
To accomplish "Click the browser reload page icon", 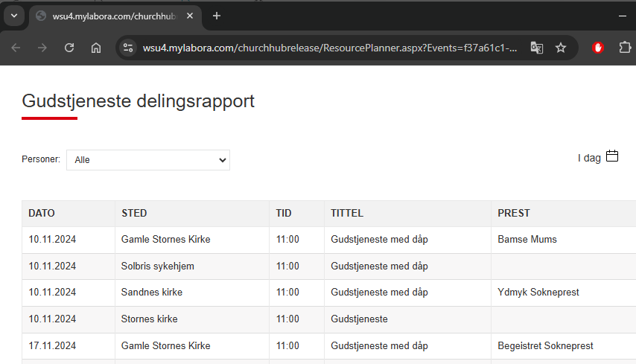I will [x=69, y=48].
